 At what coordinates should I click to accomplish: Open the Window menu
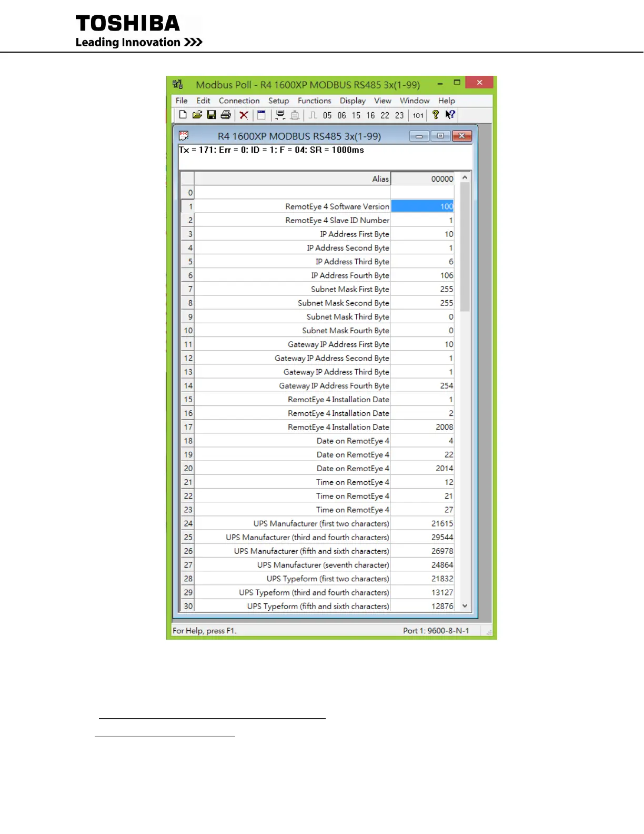pos(415,101)
